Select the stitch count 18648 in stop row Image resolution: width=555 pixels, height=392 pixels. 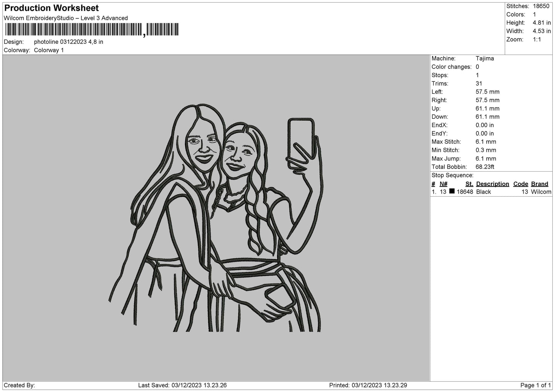click(465, 192)
